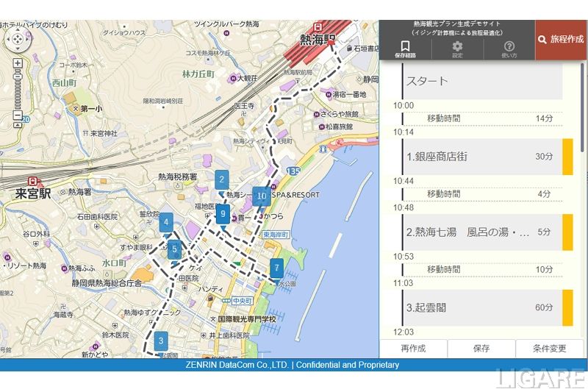Open 保存経路 saved routes bookmark icon
The height and width of the screenshot is (392, 588).
pyautogui.click(x=405, y=49)
